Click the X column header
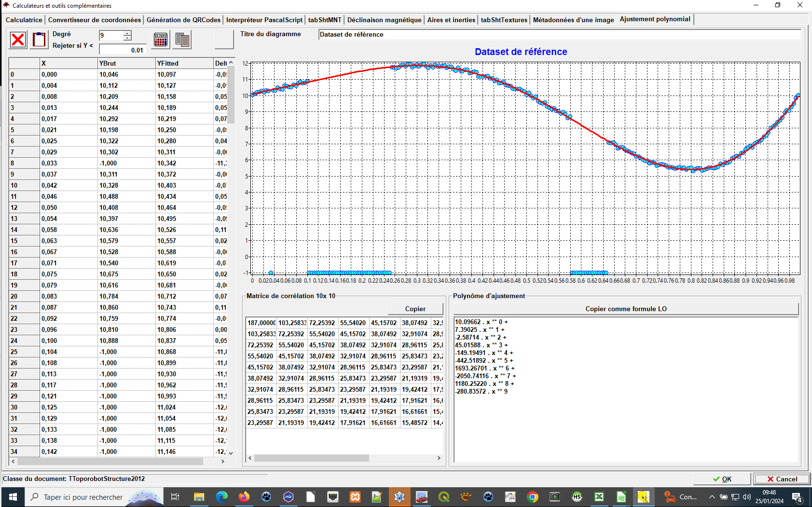 point(69,63)
